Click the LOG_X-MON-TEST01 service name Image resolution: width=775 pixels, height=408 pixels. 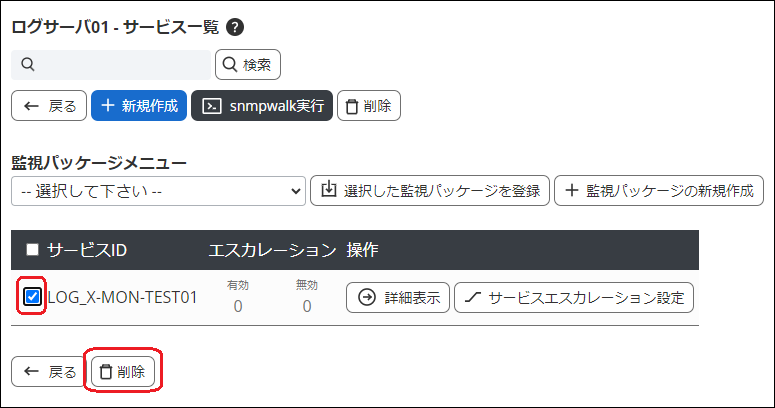[122, 297]
